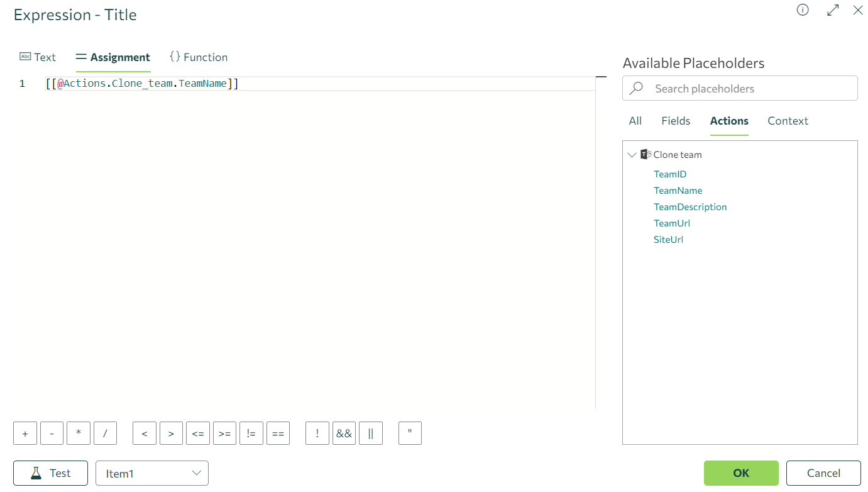Open the Context placeholders tab
The height and width of the screenshot is (492, 868).
coord(788,121)
